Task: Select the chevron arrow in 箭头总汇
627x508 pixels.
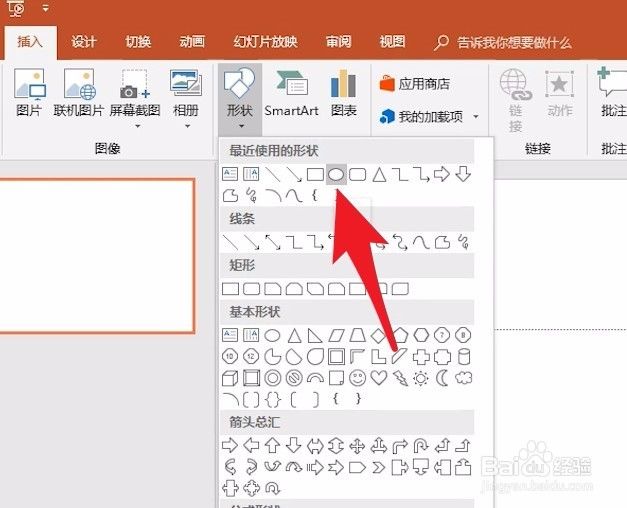Action: click(x=378, y=467)
